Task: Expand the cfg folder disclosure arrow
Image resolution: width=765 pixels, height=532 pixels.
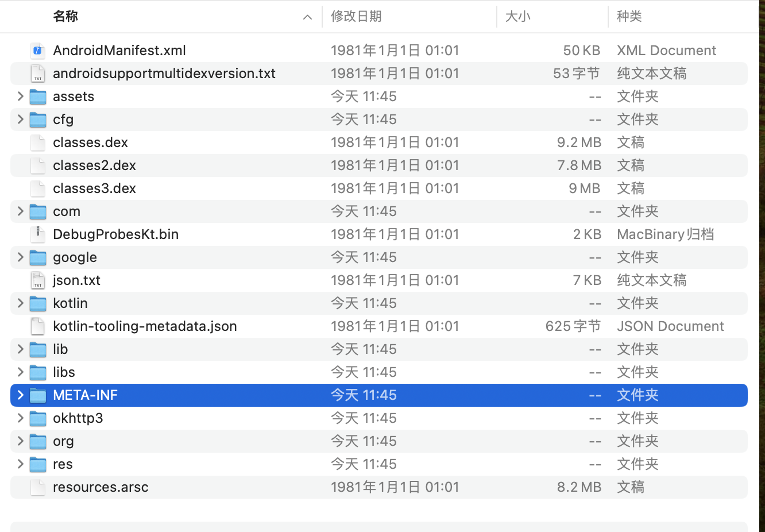Action: pyautogui.click(x=21, y=119)
